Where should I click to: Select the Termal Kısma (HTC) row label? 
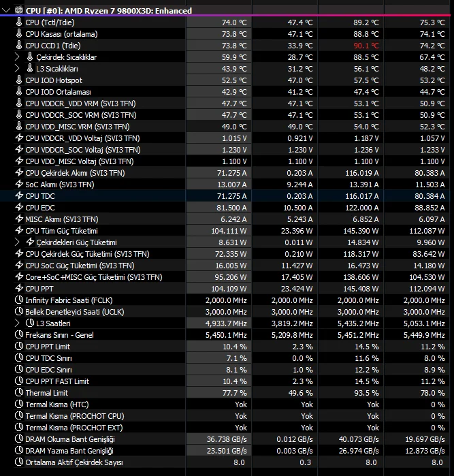click(57, 404)
